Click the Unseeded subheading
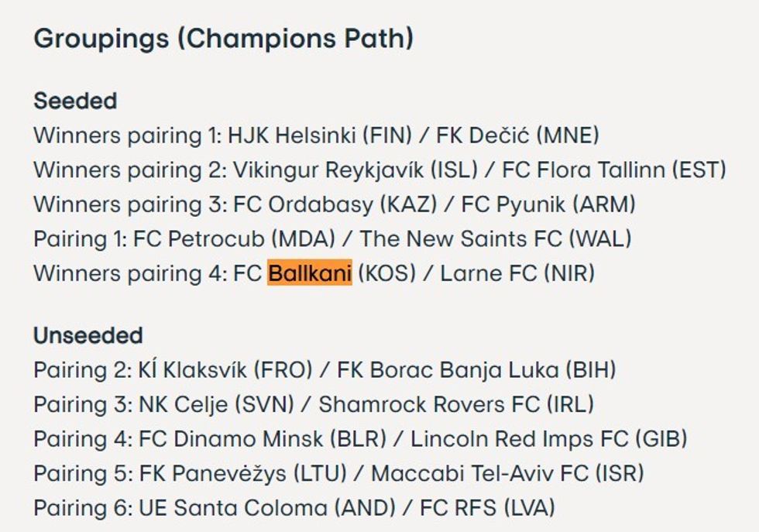Image resolution: width=759 pixels, height=532 pixels. [88, 335]
